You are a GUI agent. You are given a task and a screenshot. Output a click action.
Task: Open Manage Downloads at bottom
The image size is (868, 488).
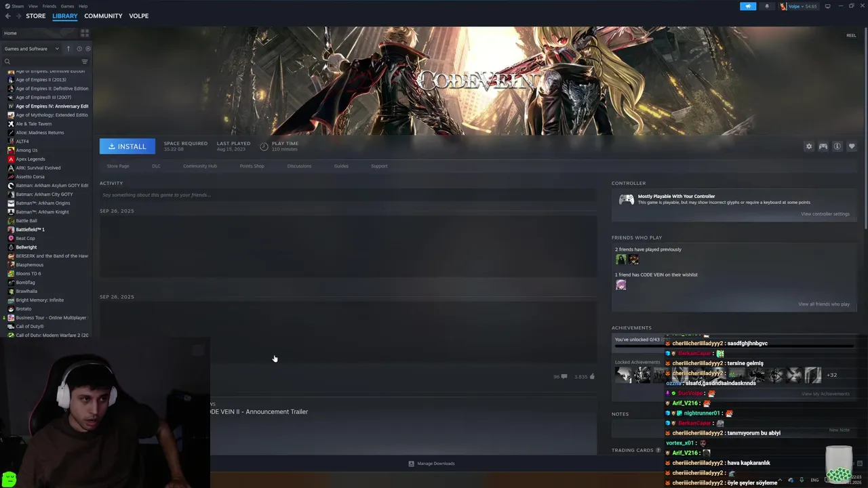coord(431,464)
